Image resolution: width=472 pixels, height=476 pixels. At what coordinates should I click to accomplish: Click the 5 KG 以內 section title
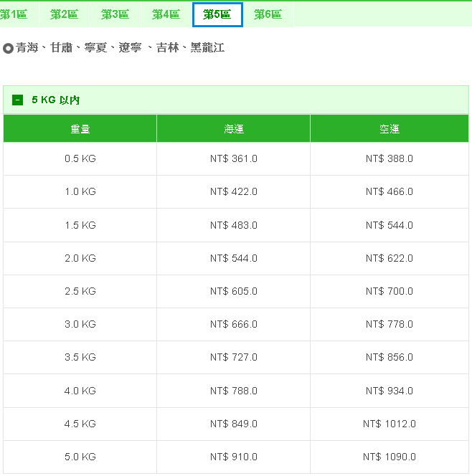click(x=55, y=100)
